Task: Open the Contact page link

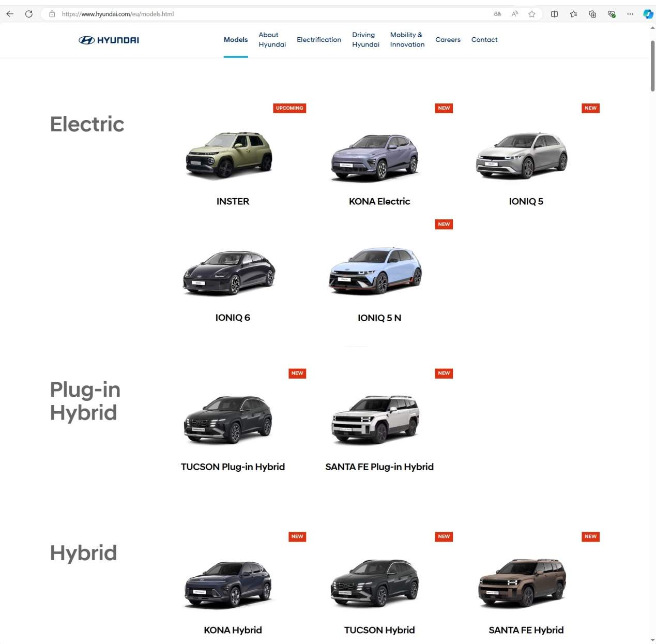Action: coord(484,39)
